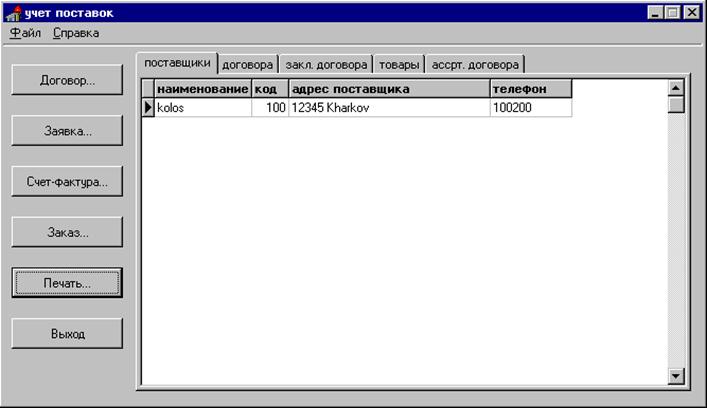Click the наименование column header
Screen dimensions: 707x408
(202, 89)
